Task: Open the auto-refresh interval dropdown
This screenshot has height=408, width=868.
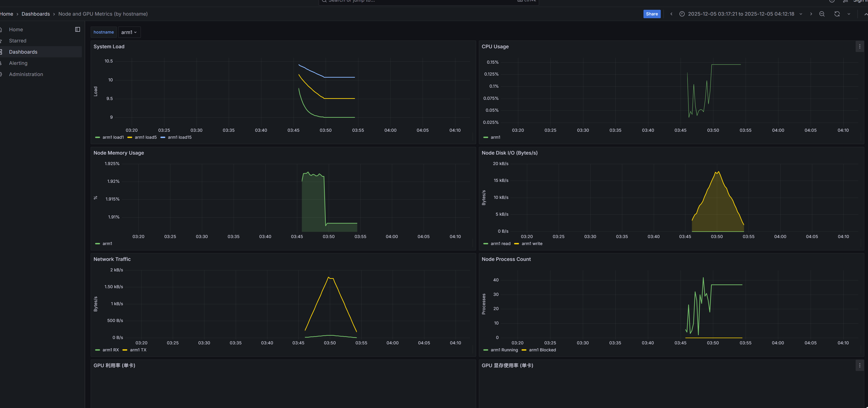Action: pos(849,14)
